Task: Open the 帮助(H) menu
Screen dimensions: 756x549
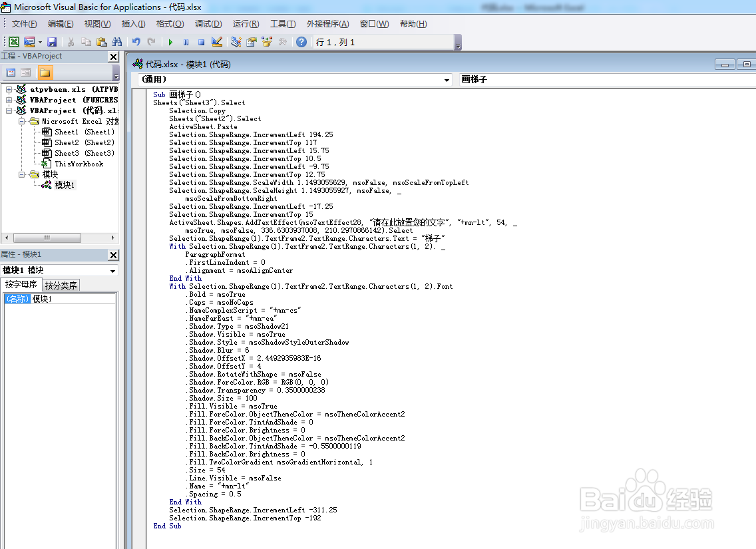Action: click(x=413, y=23)
